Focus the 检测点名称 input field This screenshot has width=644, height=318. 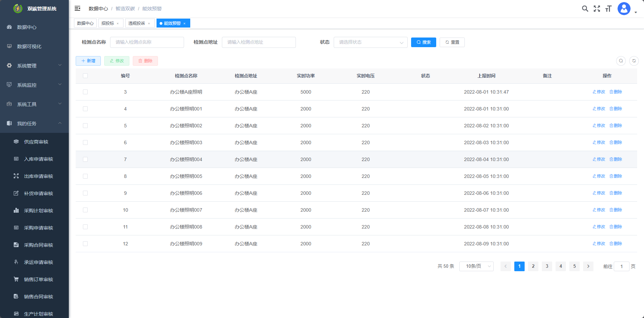pyautogui.click(x=147, y=42)
